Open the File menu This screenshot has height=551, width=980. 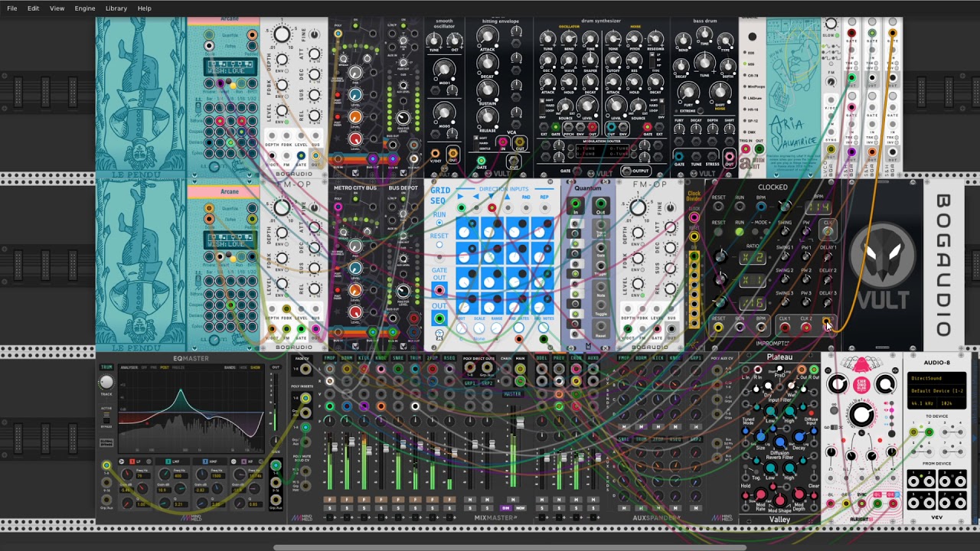coord(12,8)
